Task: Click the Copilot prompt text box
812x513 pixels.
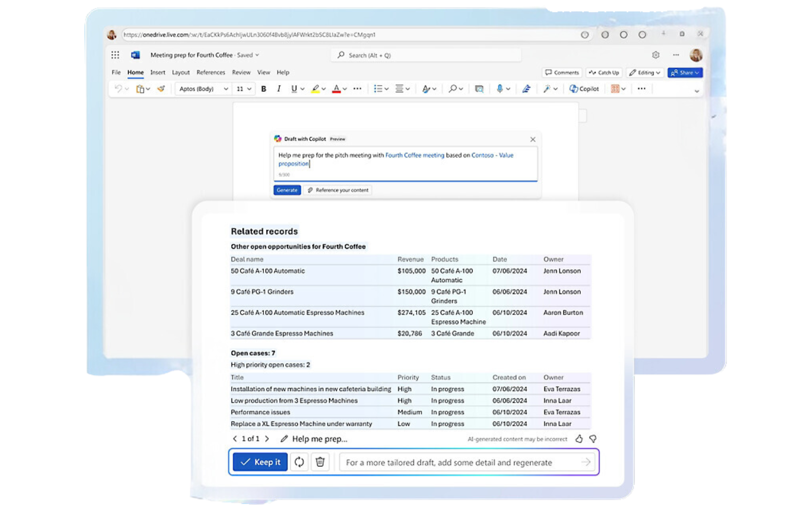Action: 405,164
